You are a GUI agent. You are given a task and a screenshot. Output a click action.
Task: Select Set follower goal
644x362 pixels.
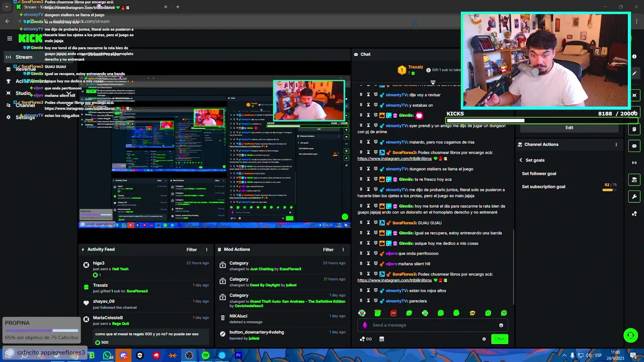[539, 173]
